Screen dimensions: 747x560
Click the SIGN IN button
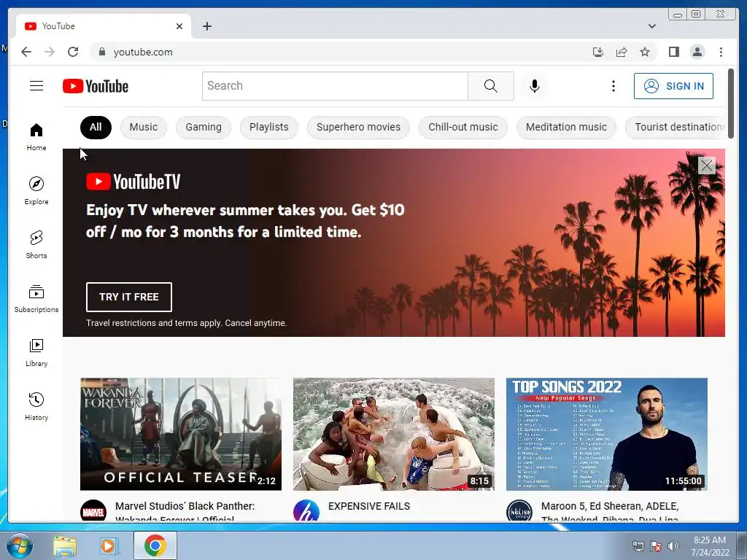pos(673,86)
